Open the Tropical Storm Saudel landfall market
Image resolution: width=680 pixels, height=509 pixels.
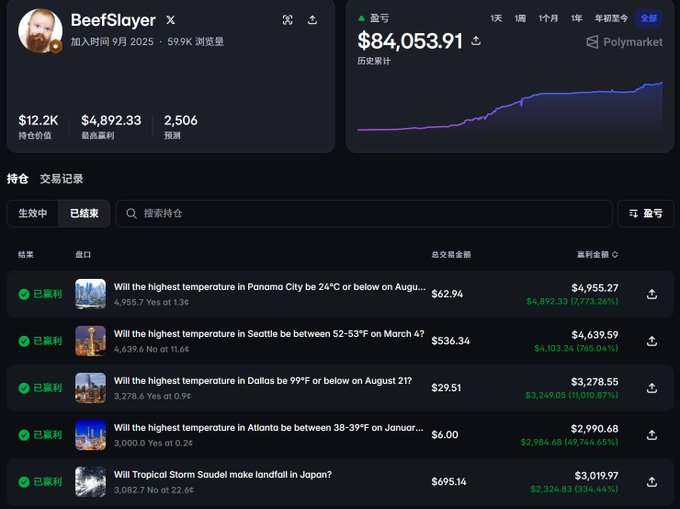pyautogui.click(x=222, y=474)
